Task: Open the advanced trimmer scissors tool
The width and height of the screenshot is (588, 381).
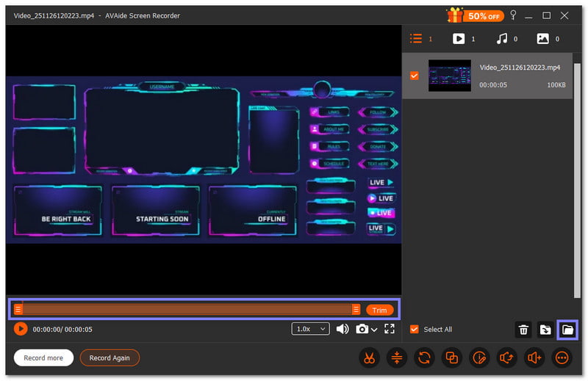Action: pyautogui.click(x=367, y=358)
